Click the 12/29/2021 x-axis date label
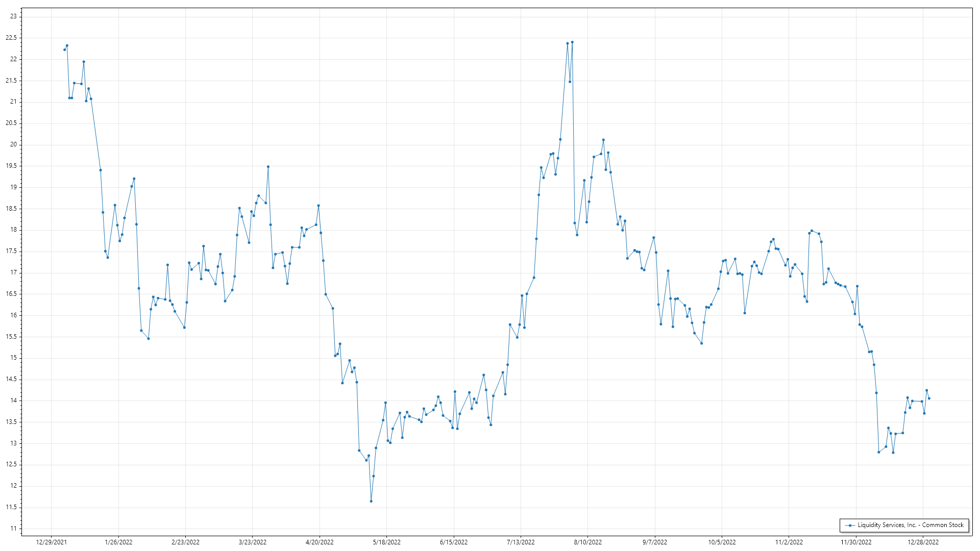 click(x=51, y=542)
